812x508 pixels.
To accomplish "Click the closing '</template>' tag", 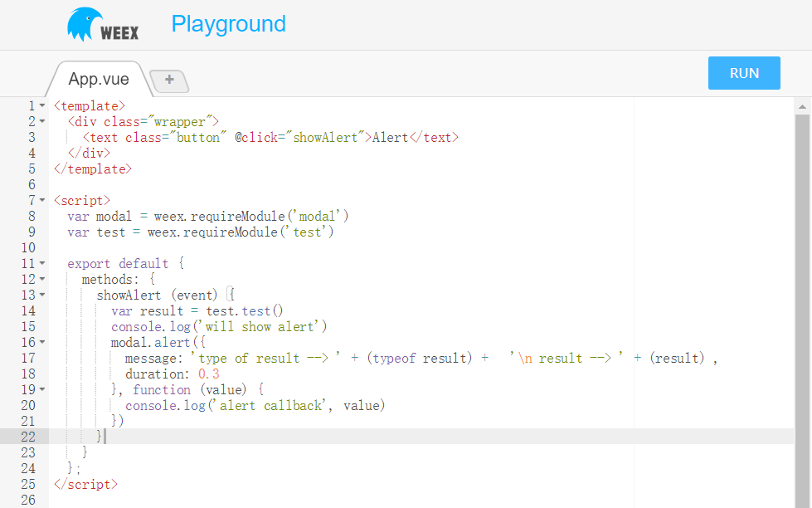I will tap(93, 169).
